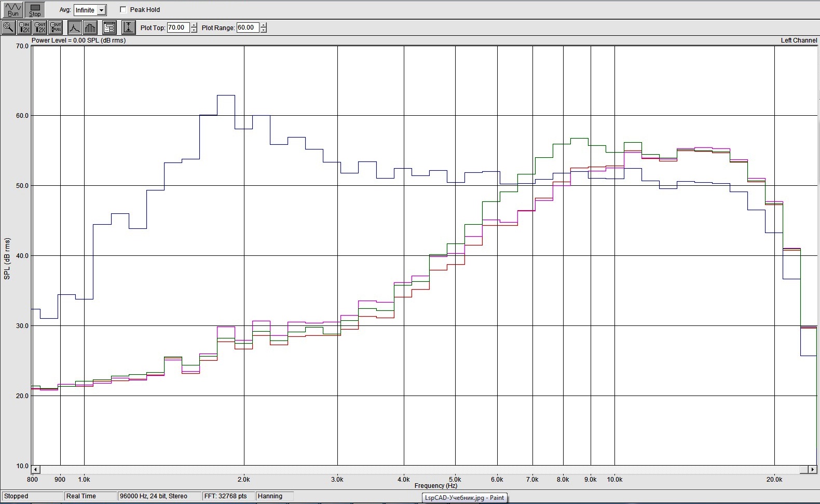This screenshot has width=820, height=504.
Task: Click the Stop button
Action: coord(35,9)
